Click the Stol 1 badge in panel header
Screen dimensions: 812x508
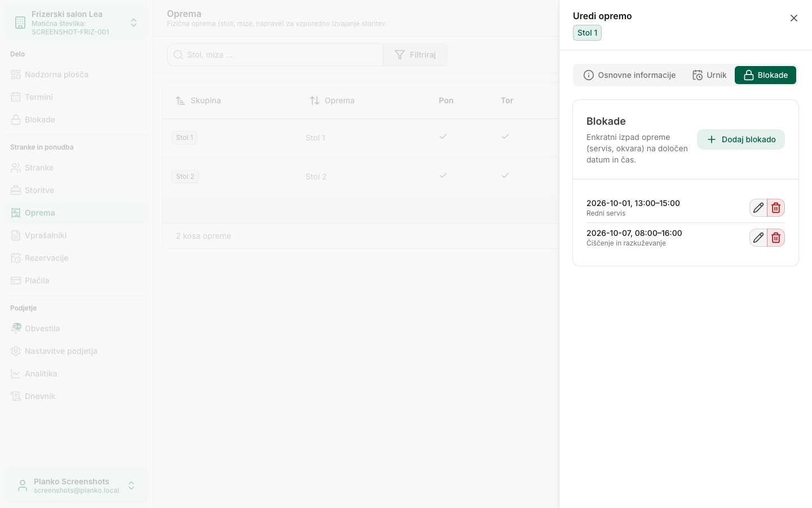587,33
